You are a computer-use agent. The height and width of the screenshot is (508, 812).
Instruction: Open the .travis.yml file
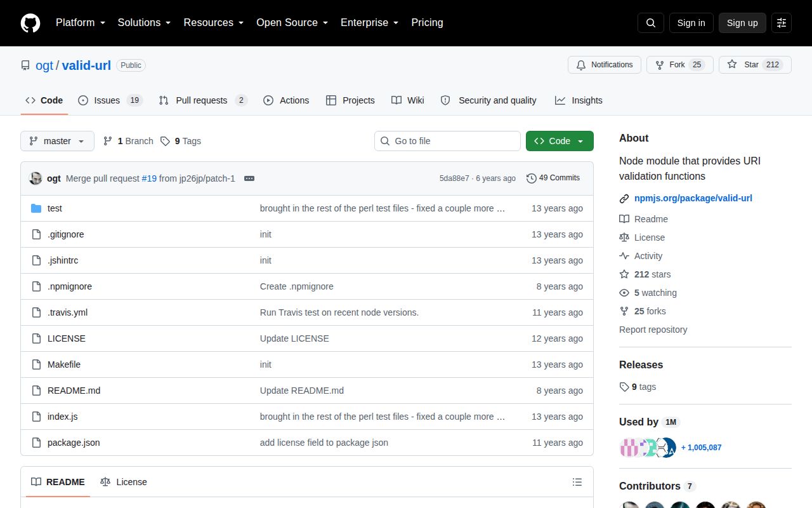click(x=67, y=312)
